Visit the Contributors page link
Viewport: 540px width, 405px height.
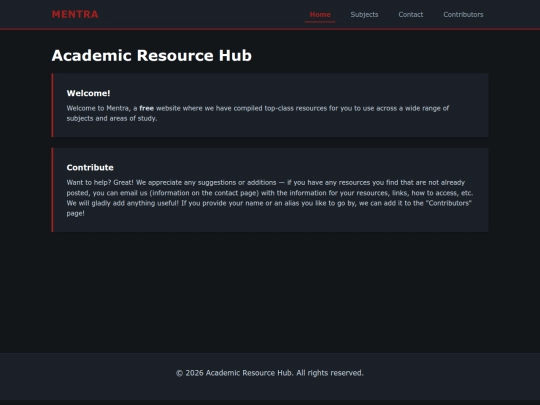click(463, 14)
